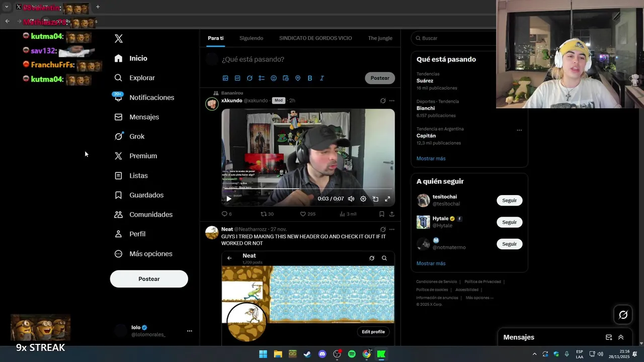The width and height of the screenshot is (644, 362).
Task: Ask Grok about Neat's post
Action: tap(383, 229)
